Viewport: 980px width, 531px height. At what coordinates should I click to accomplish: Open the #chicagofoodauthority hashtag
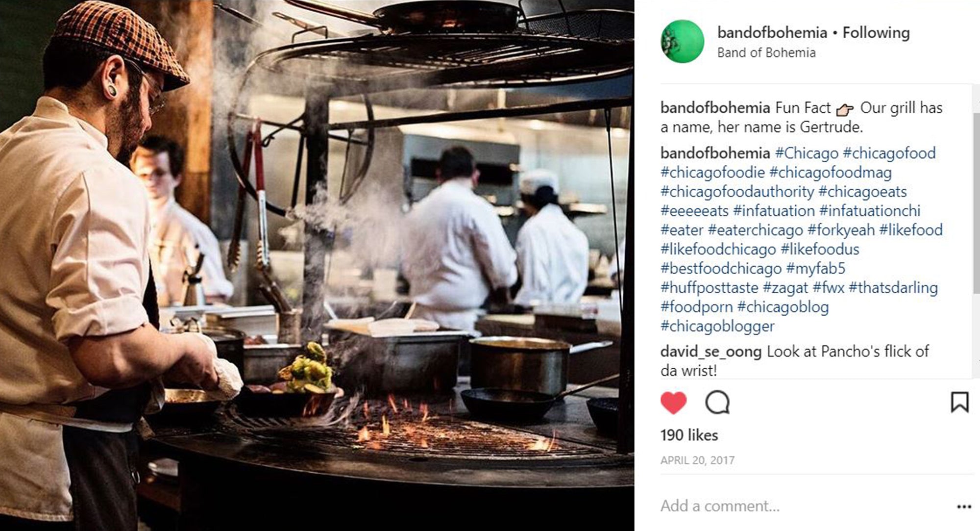click(x=737, y=192)
